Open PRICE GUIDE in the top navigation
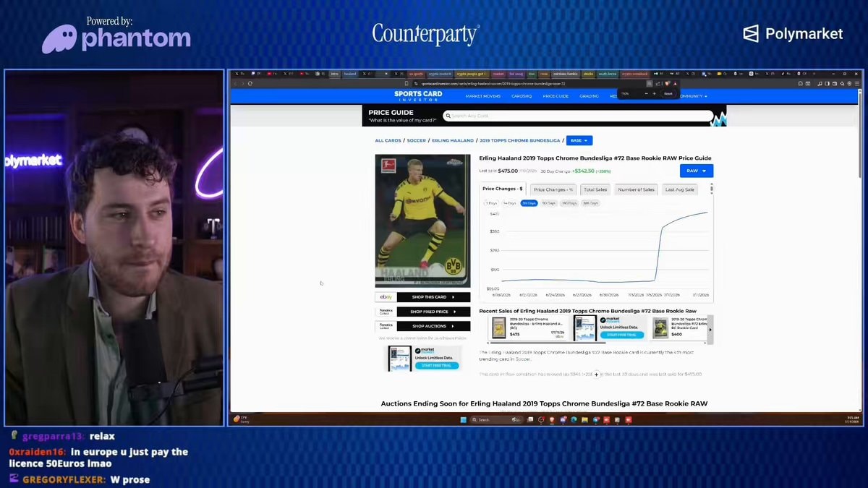This screenshot has height=488, width=868. pyautogui.click(x=556, y=96)
